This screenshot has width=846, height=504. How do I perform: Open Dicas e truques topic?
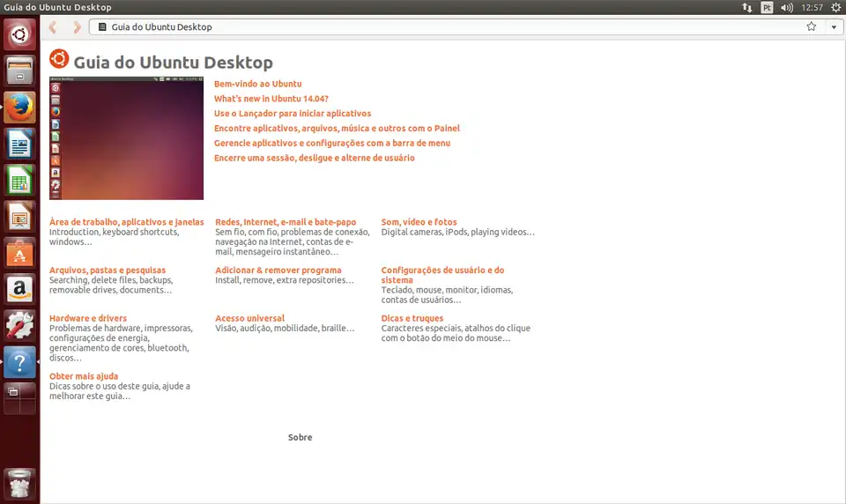(412, 318)
